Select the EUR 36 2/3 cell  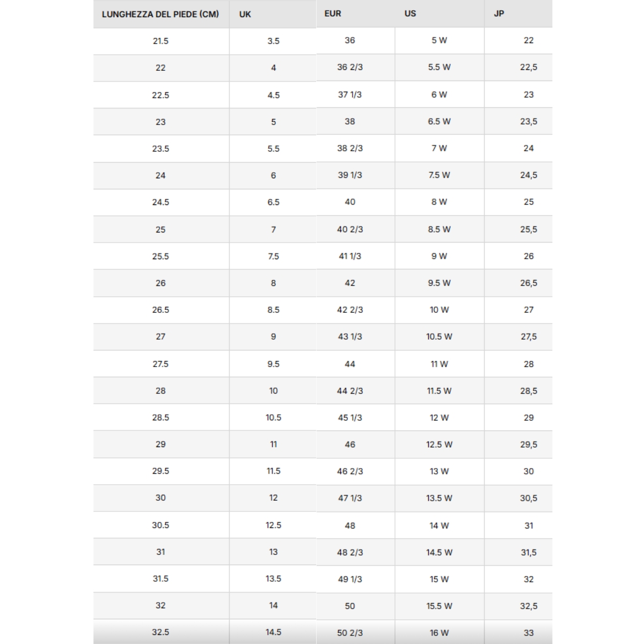pyautogui.click(x=350, y=67)
